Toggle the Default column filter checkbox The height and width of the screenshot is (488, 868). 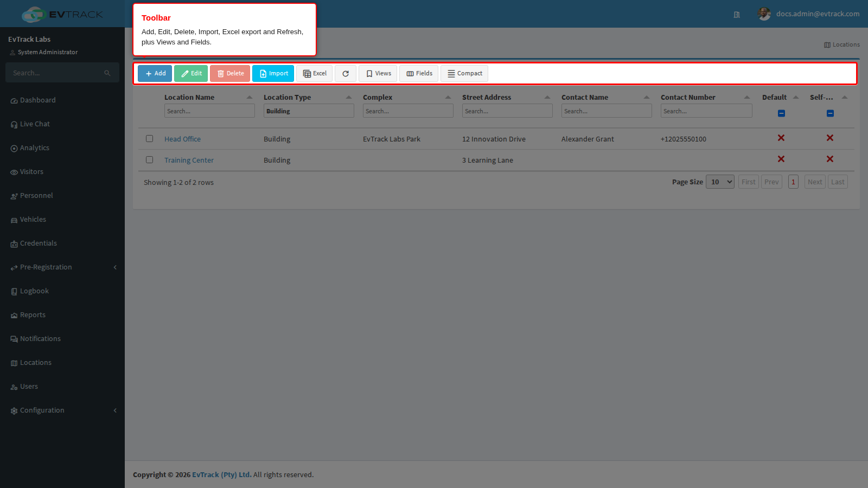click(x=781, y=113)
